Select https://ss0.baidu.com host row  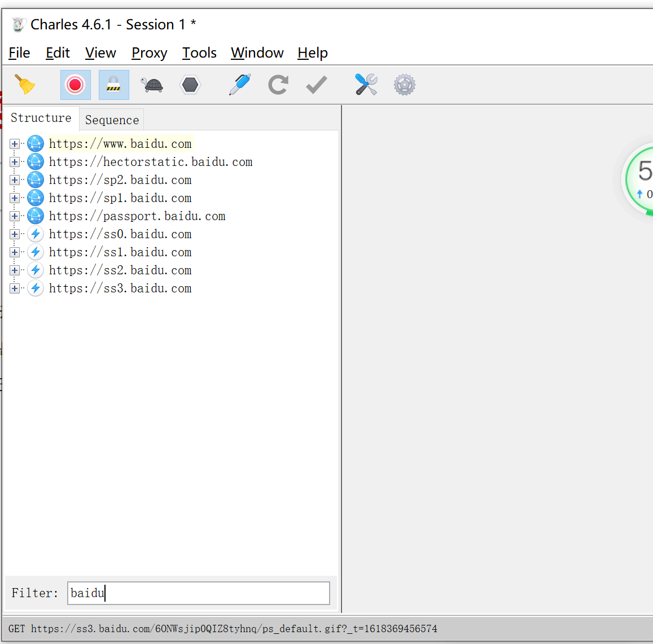pos(120,234)
